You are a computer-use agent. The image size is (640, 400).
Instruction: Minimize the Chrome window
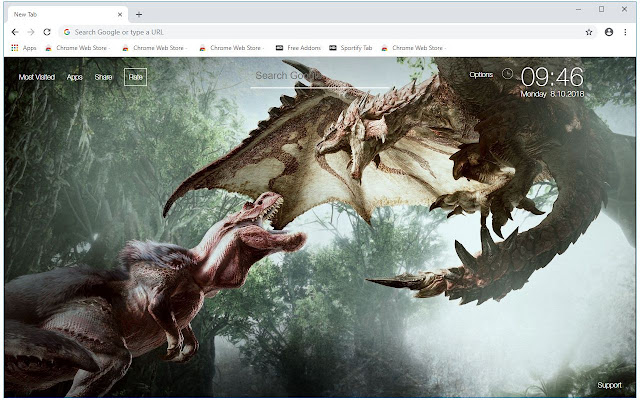click(x=578, y=9)
